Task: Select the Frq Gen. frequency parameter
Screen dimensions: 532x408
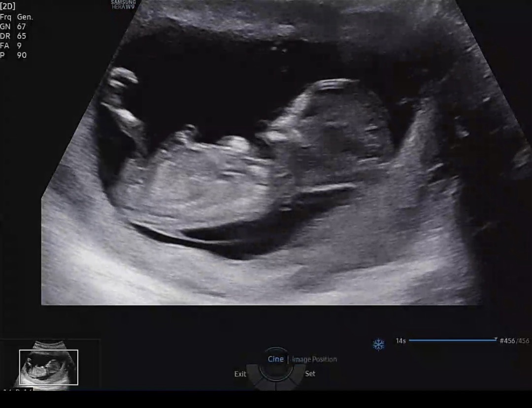Action: pos(16,17)
